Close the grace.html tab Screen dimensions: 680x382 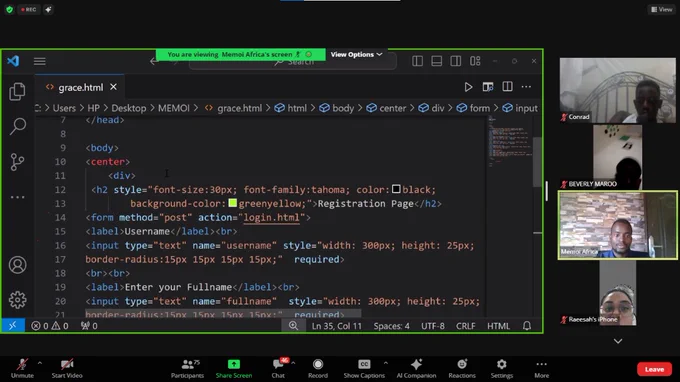click(x=113, y=87)
